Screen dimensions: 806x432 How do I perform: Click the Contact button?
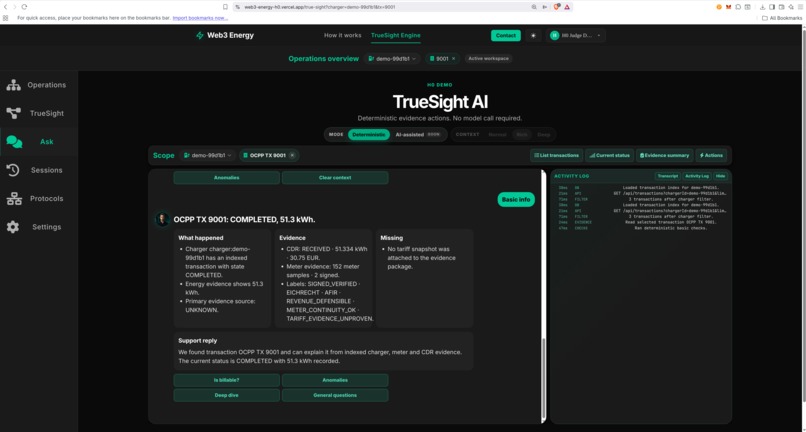point(505,35)
